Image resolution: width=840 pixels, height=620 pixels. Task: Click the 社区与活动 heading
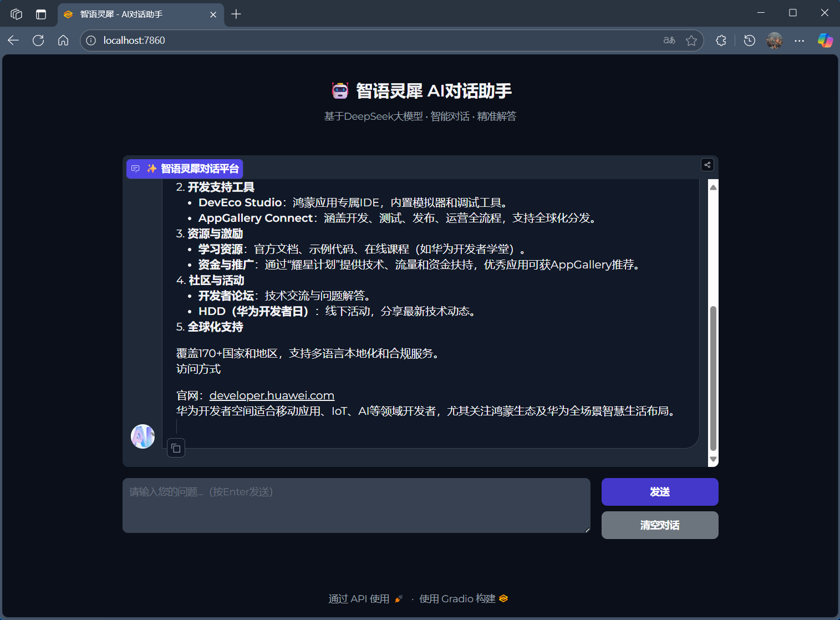coord(216,281)
